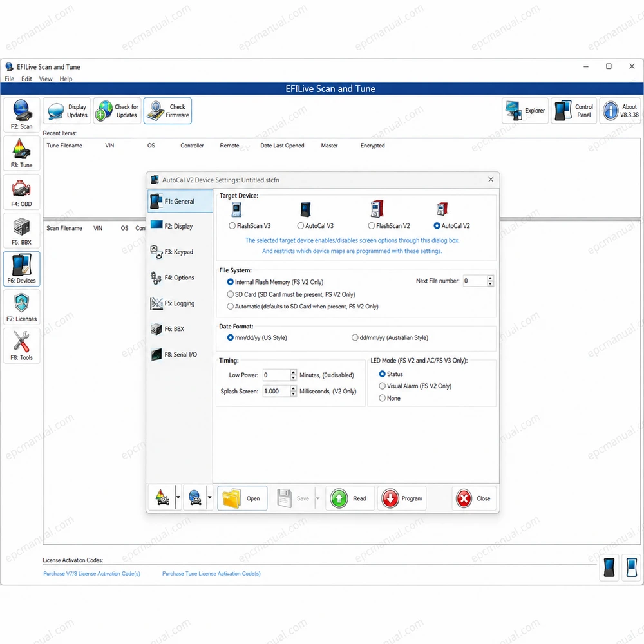Open the F8: Tools sidebar icon
The width and height of the screenshot is (644, 644).
[x=21, y=346]
